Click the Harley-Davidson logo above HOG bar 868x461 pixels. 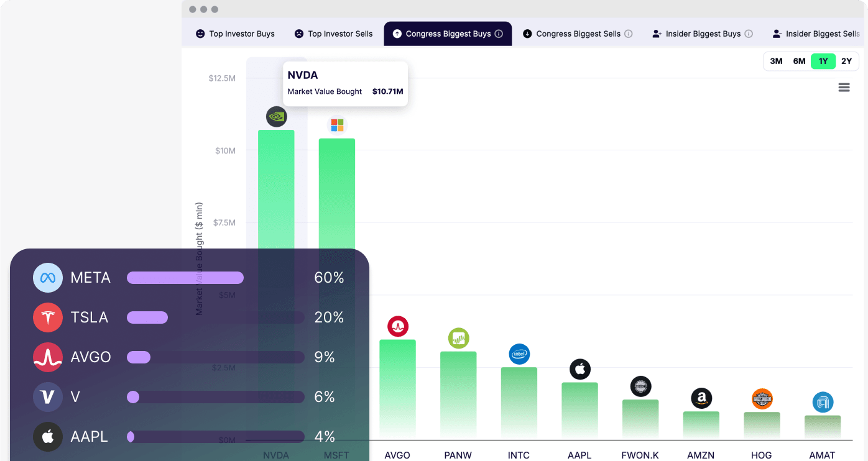pos(762,399)
